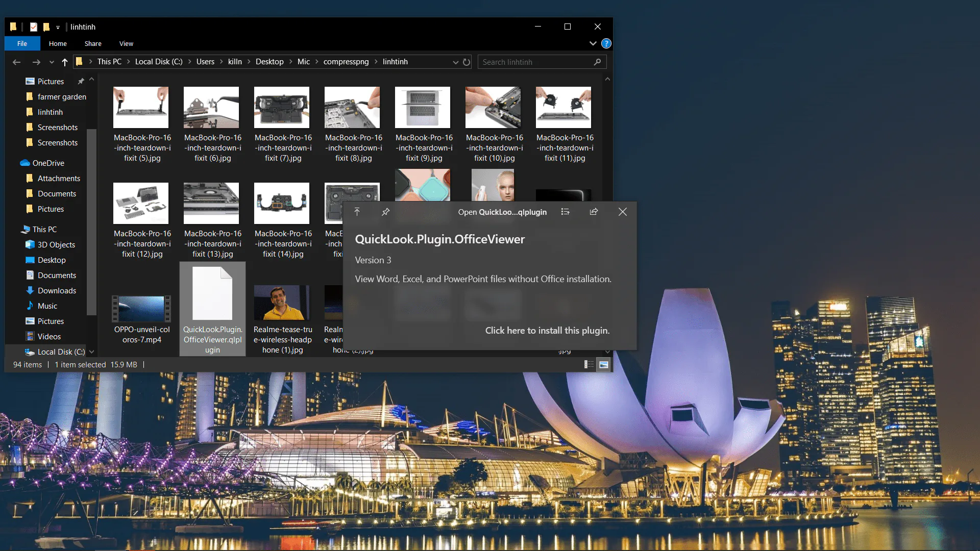Open the View ribbon tab

[x=126, y=43]
